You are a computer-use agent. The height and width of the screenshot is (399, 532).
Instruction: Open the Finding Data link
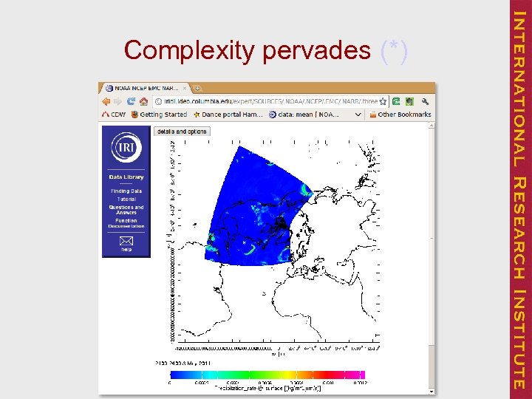126,191
